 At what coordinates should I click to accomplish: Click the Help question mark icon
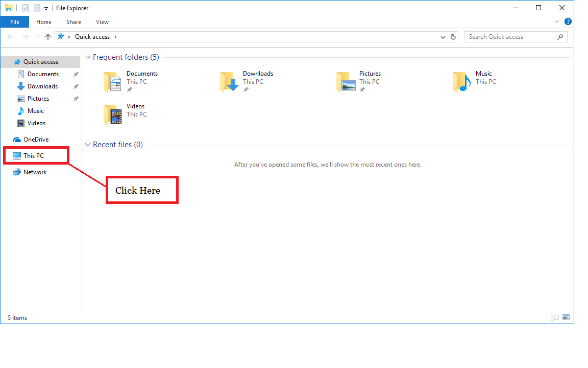pyautogui.click(x=568, y=22)
